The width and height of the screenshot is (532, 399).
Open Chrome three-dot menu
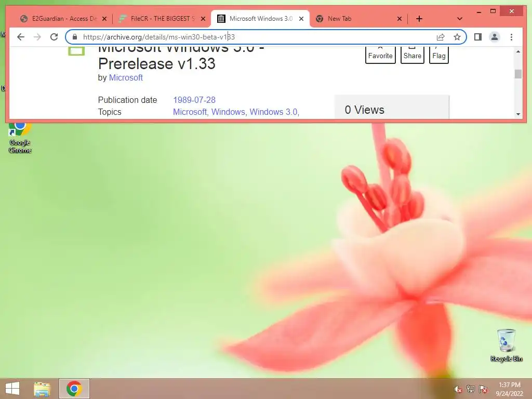[x=511, y=37]
